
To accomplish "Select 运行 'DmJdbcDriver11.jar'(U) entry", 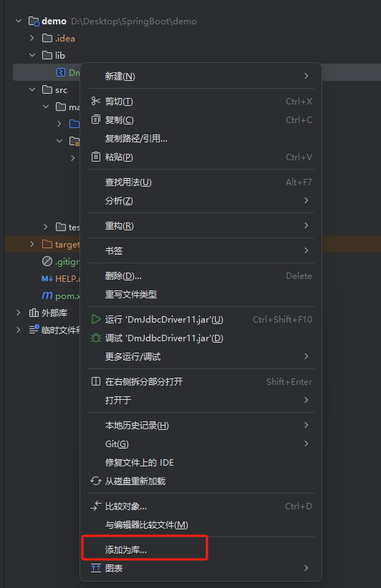I will (201, 319).
